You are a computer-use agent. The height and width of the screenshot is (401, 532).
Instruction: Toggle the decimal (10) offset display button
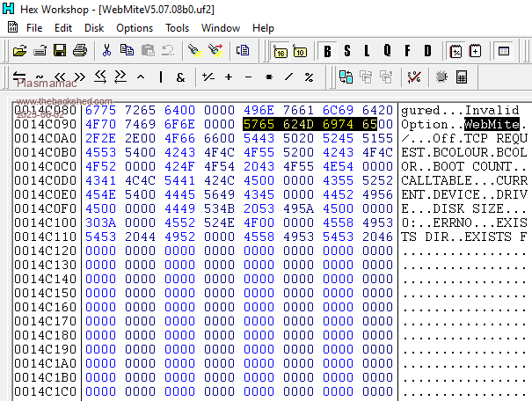click(x=300, y=51)
